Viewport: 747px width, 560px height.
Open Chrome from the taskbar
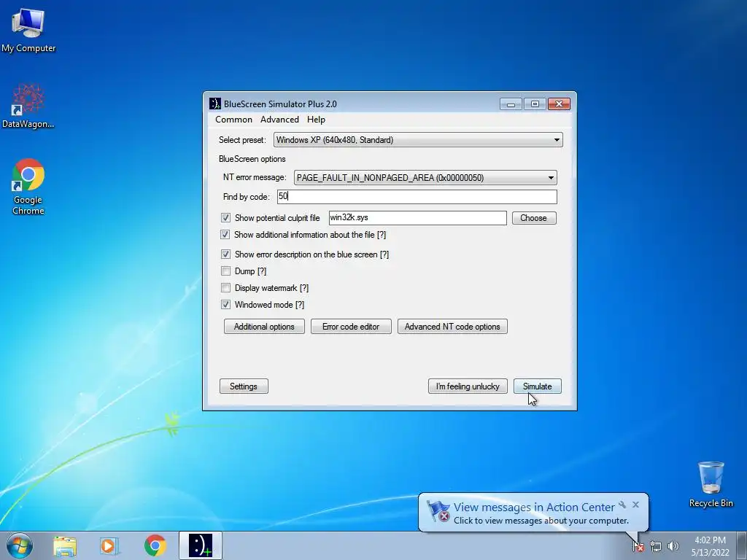click(155, 545)
